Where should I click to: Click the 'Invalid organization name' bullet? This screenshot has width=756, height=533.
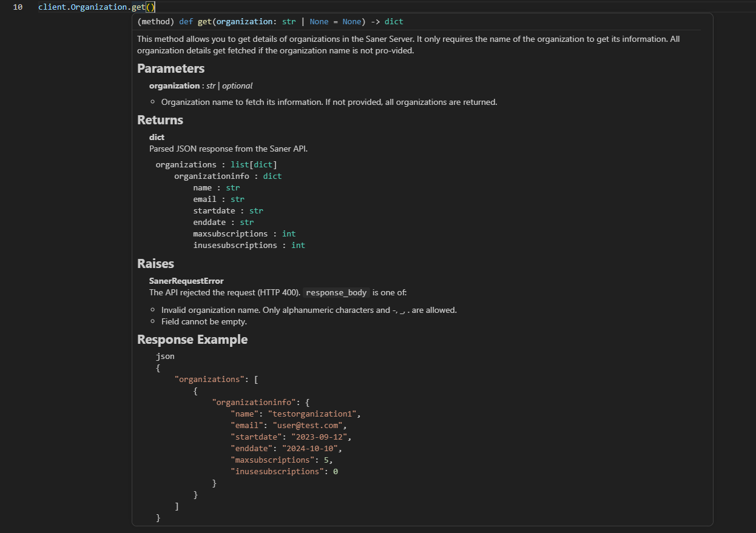(309, 310)
